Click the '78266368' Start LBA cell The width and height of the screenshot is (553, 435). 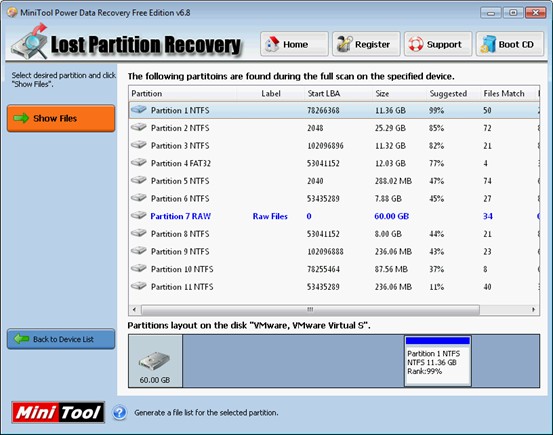coord(323,110)
